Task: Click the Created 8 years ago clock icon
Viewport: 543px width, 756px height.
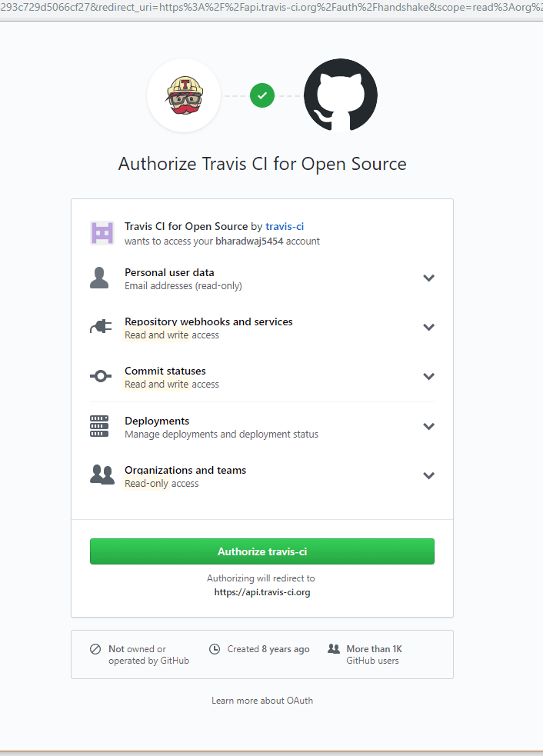Action: tap(215, 649)
